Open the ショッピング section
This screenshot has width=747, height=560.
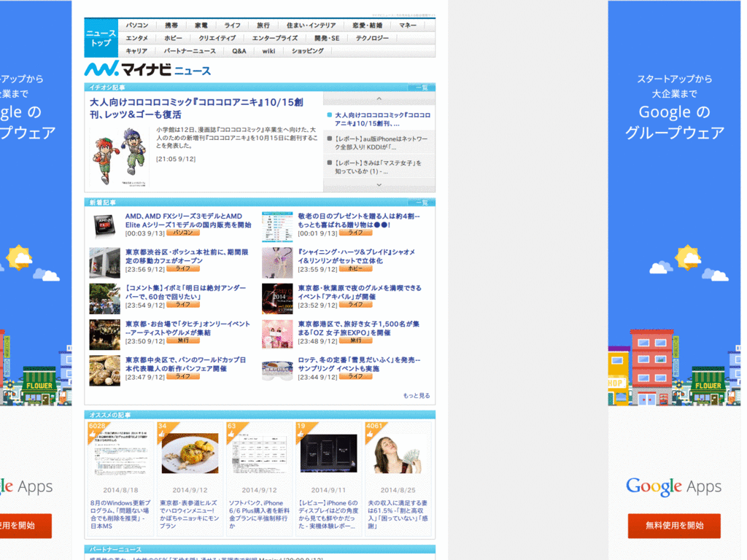(x=308, y=51)
